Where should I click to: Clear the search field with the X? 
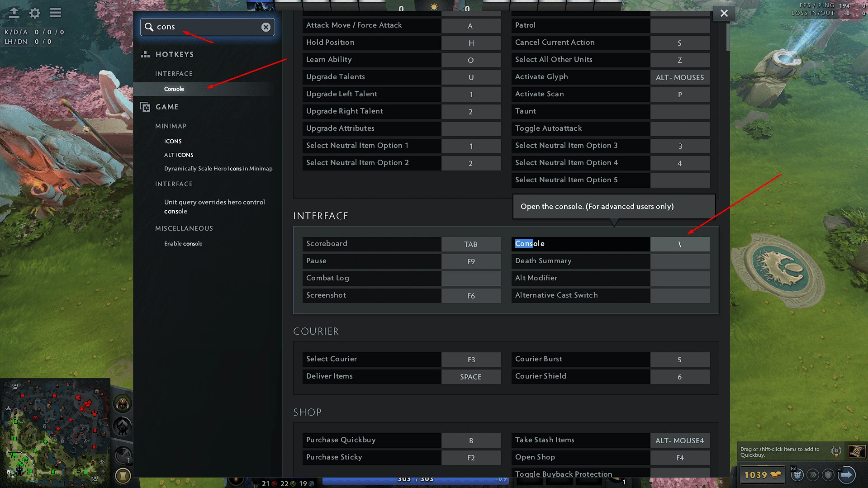pos(266,27)
